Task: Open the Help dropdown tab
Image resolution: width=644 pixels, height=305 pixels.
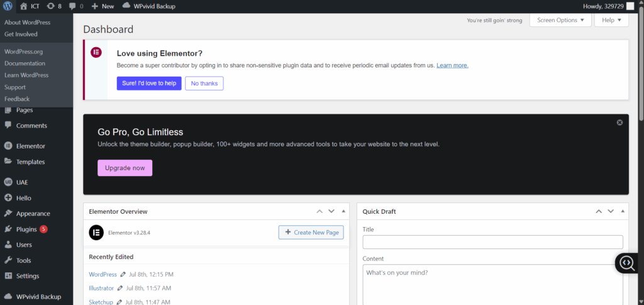Action: click(x=611, y=20)
